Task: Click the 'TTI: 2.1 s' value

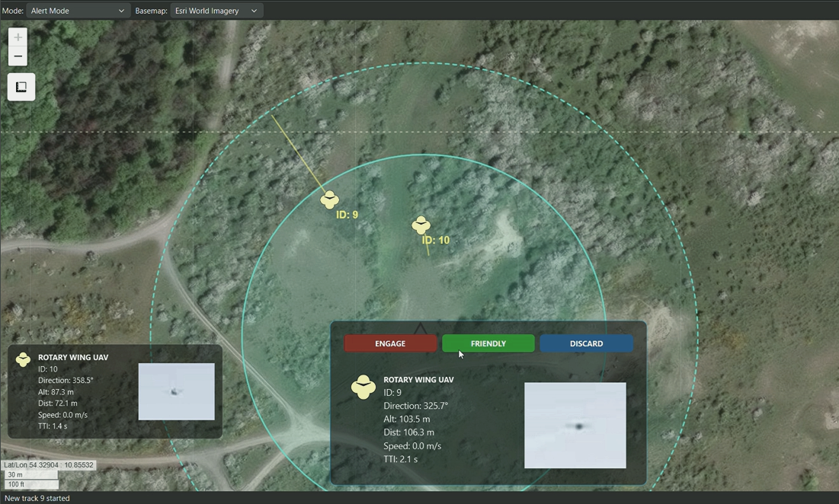Action: 401,459
